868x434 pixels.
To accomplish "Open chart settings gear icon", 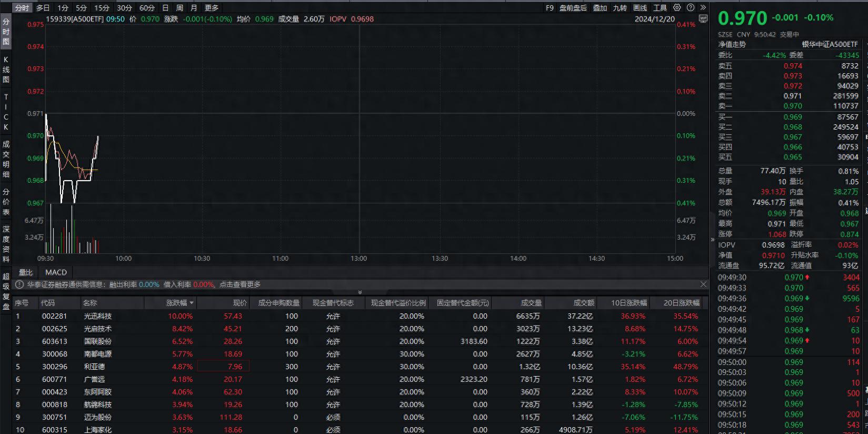I will tap(677, 7).
